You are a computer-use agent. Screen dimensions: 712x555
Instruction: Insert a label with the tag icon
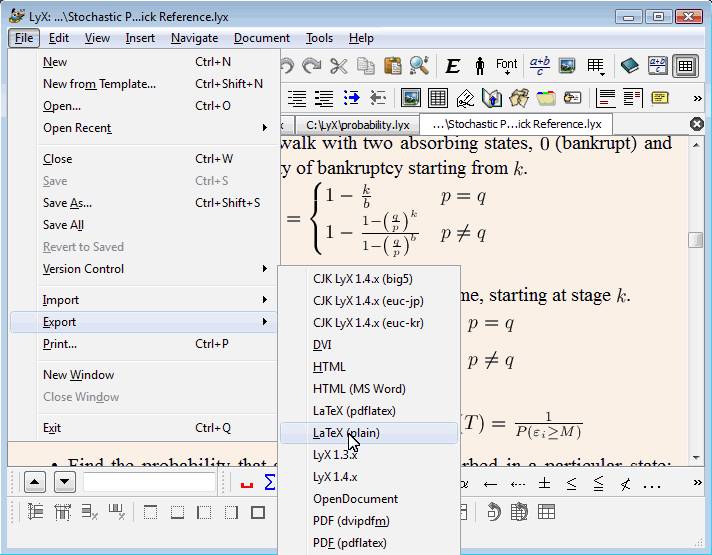465,98
